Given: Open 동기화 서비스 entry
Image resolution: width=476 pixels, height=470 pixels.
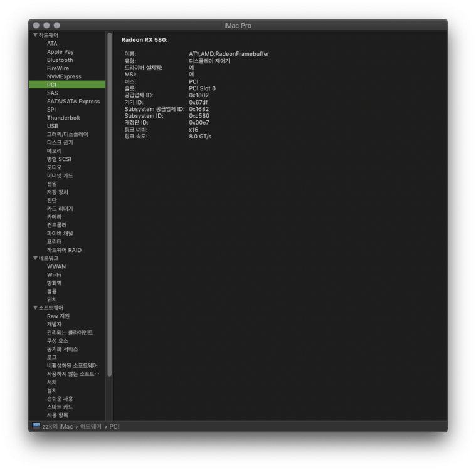Looking at the screenshot, I should [62, 349].
